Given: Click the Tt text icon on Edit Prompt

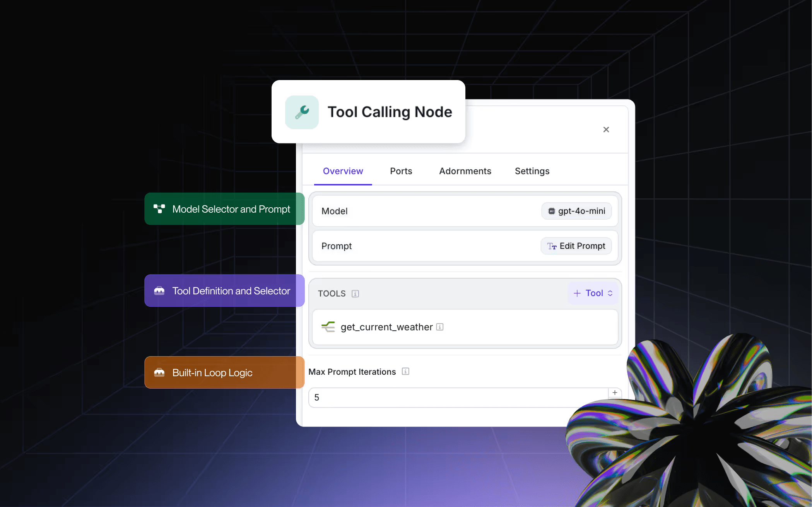Looking at the screenshot, I should (x=551, y=246).
